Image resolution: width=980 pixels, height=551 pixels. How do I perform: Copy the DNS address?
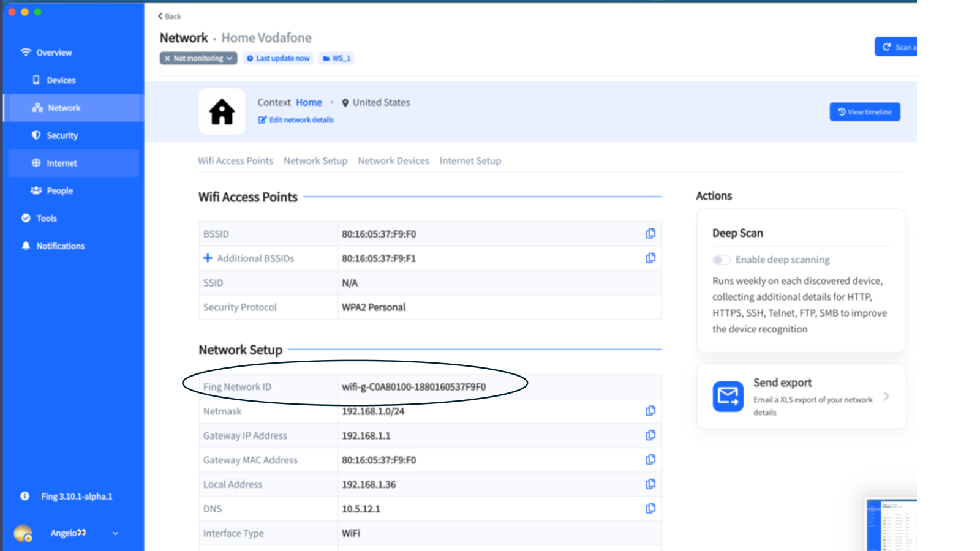650,509
